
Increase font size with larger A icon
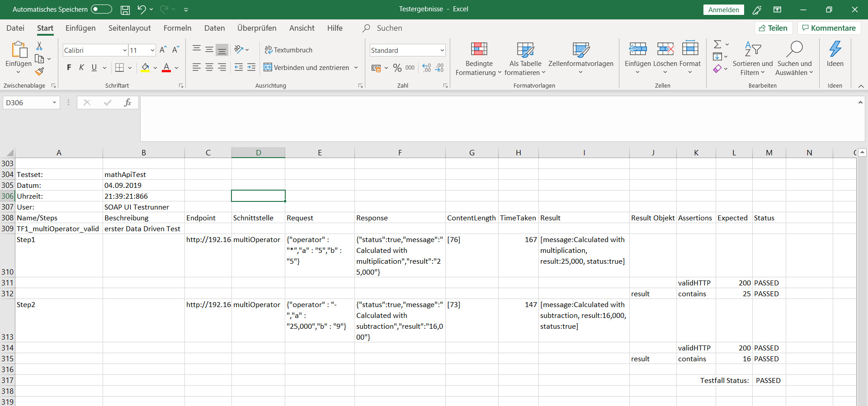pyautogui.click(x=163, y=50)
